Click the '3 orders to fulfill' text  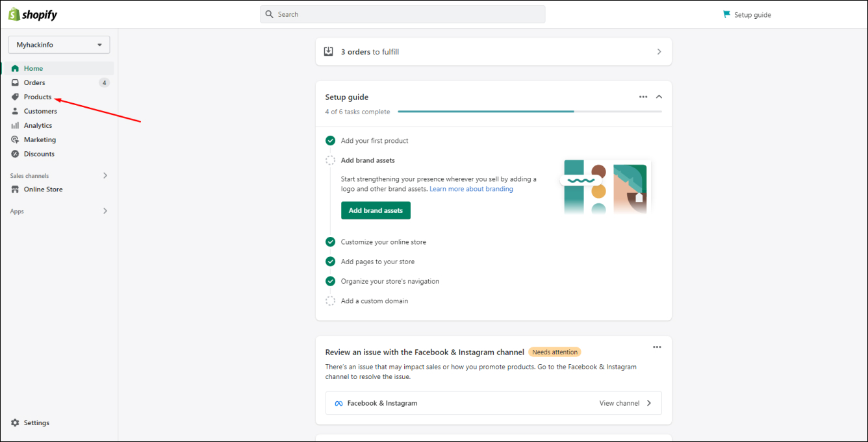click(370, 51)
